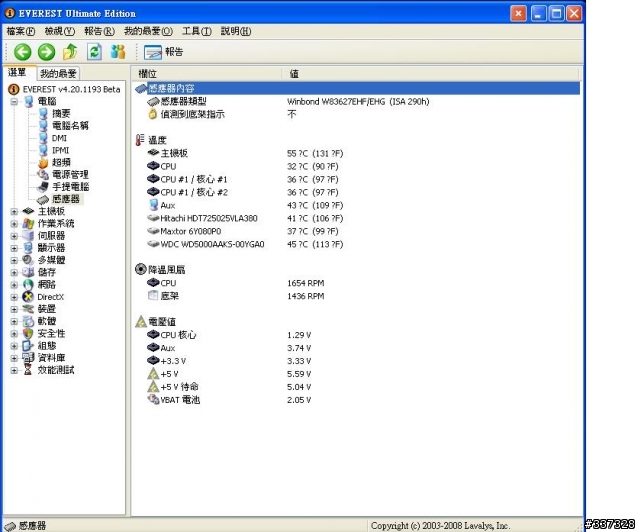Select the CPU 核心 voltage row
Viewport: 640px width, 532px height.
358,335
